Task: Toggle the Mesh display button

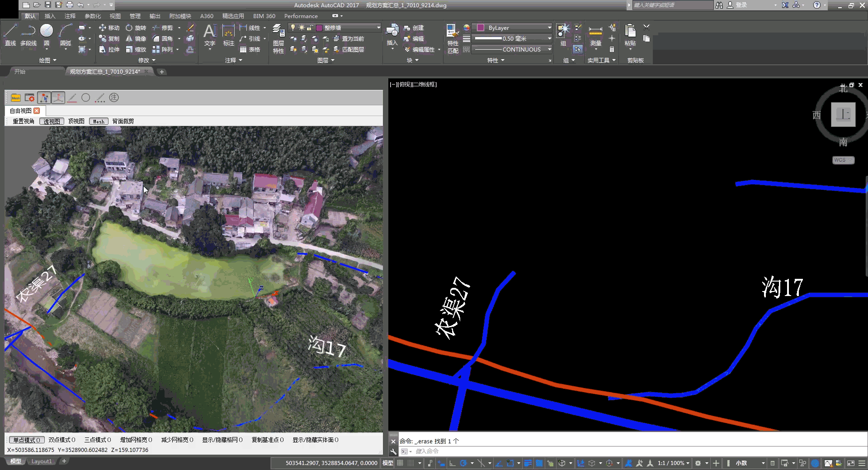Action: pos(99,121)
